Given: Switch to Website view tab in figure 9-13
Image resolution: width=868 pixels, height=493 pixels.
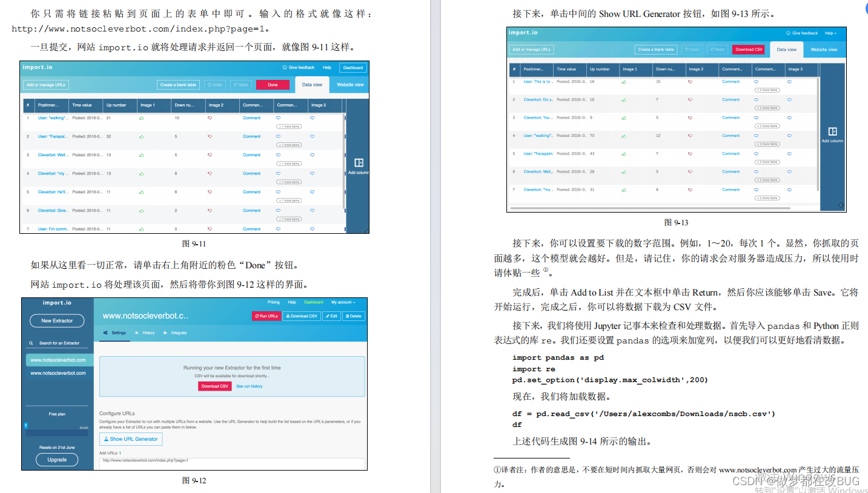Looking at the screenshot, I should [824, 50].
